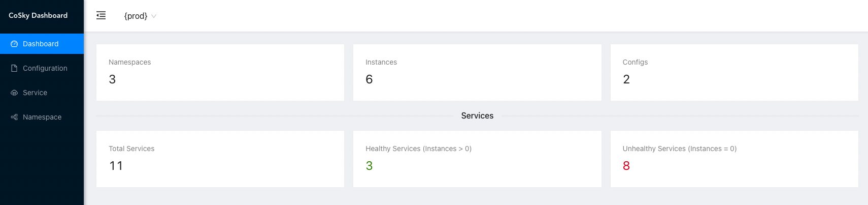Click the Configuration file icon
Screen dimensions: 868x205
point(14,68)
